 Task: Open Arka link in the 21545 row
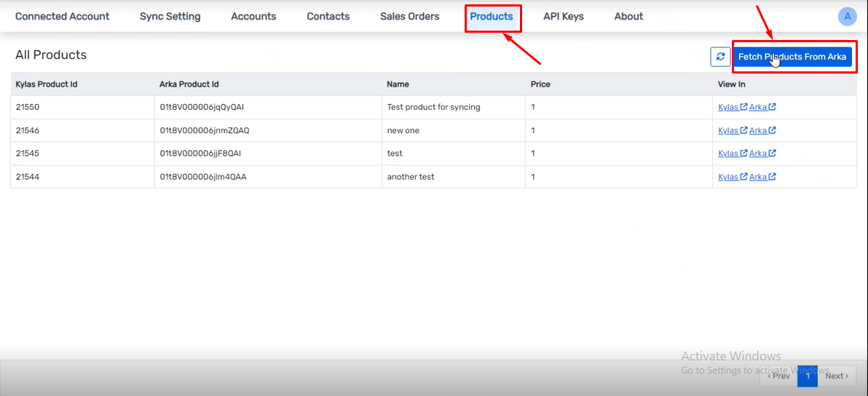click(x=762, y=153)
